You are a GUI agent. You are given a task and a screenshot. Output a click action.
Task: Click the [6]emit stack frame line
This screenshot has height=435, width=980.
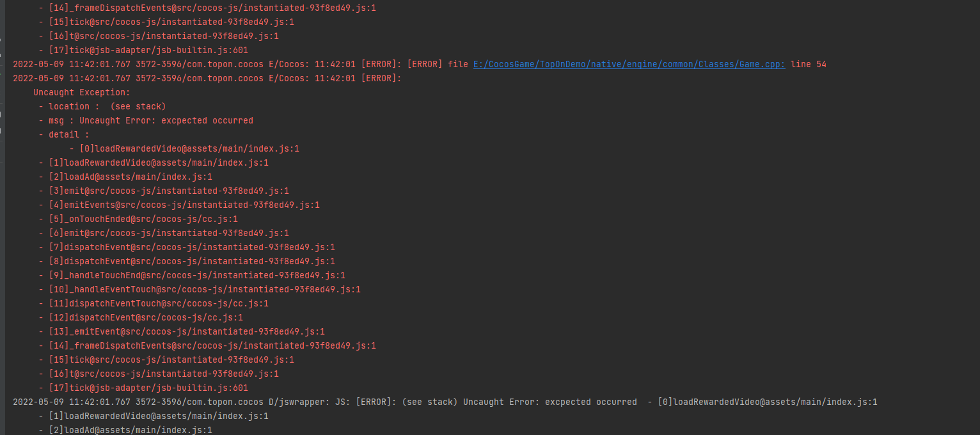coord(164,233)
